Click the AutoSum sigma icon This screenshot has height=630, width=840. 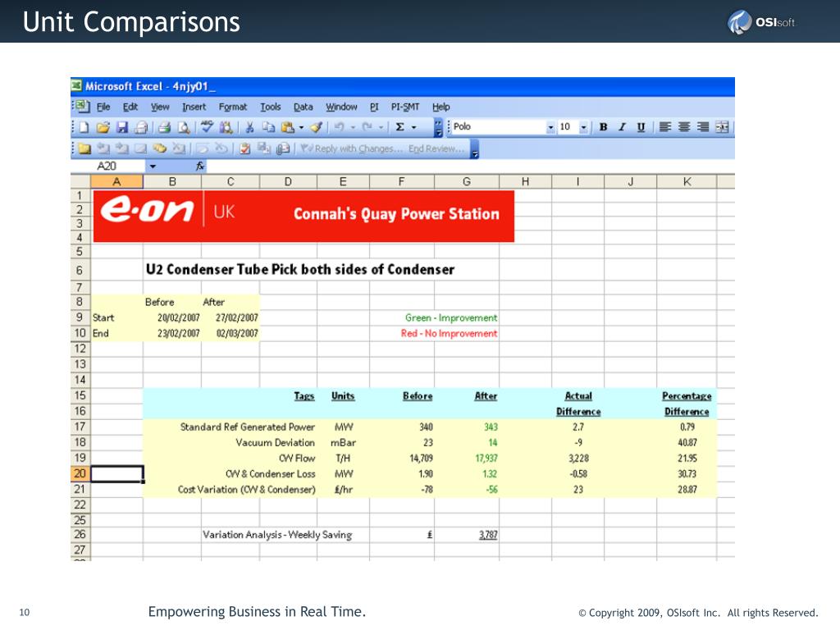coord(399,127)
